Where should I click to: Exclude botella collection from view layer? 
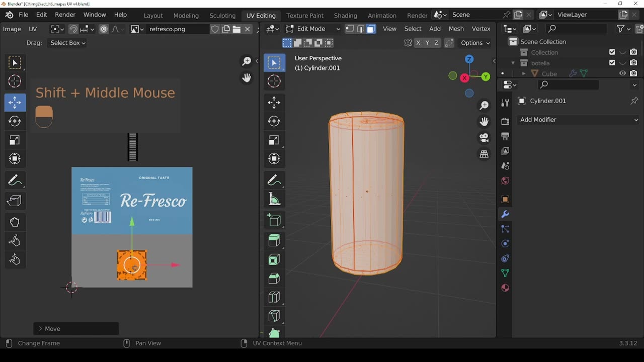(612, 63)
